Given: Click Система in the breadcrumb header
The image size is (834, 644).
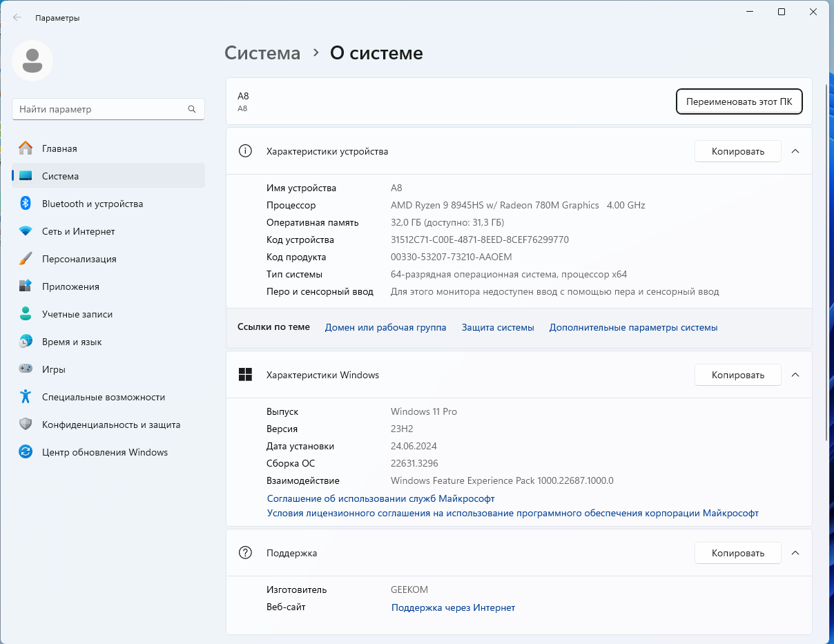Looking at the screenshot, I should pyautogui.click(x=262, y=53).
